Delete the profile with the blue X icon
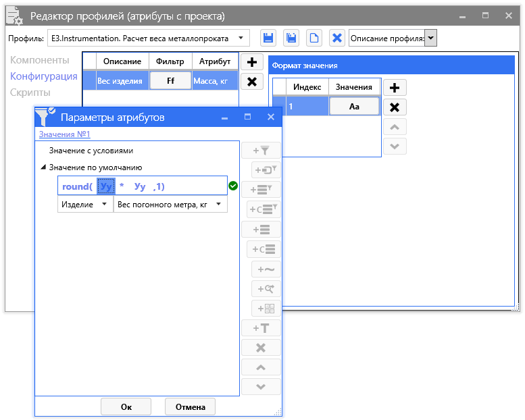525x420 pixels. (337, 38)
